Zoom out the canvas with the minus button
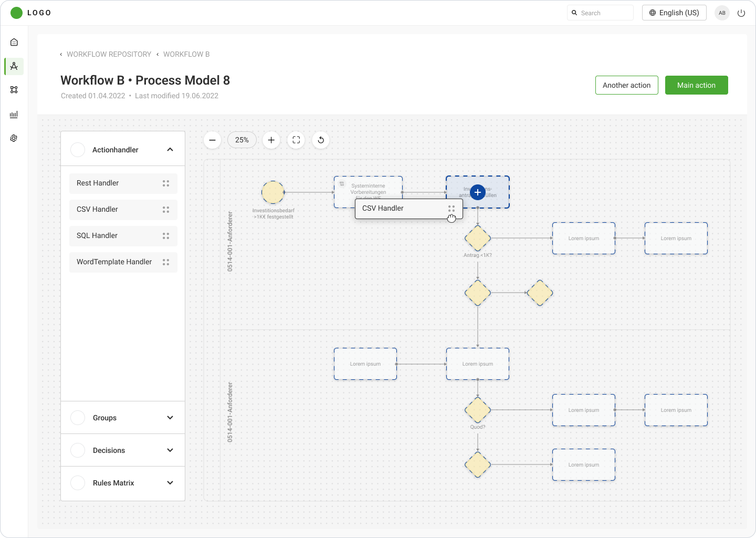This screenshot has height=538, width=756. coord(212,140)
